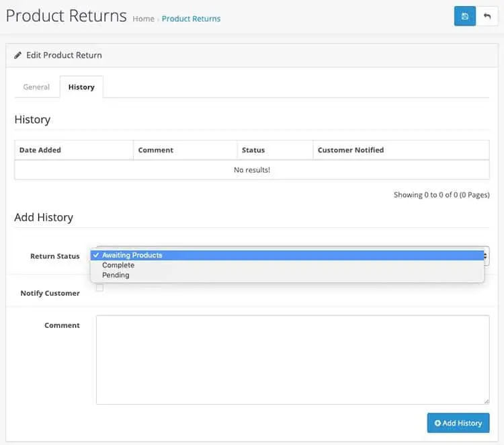Open Product Returns breadcrumb link
The width and height of the screenshot is (504, 445).
click(x=191, y=19)
